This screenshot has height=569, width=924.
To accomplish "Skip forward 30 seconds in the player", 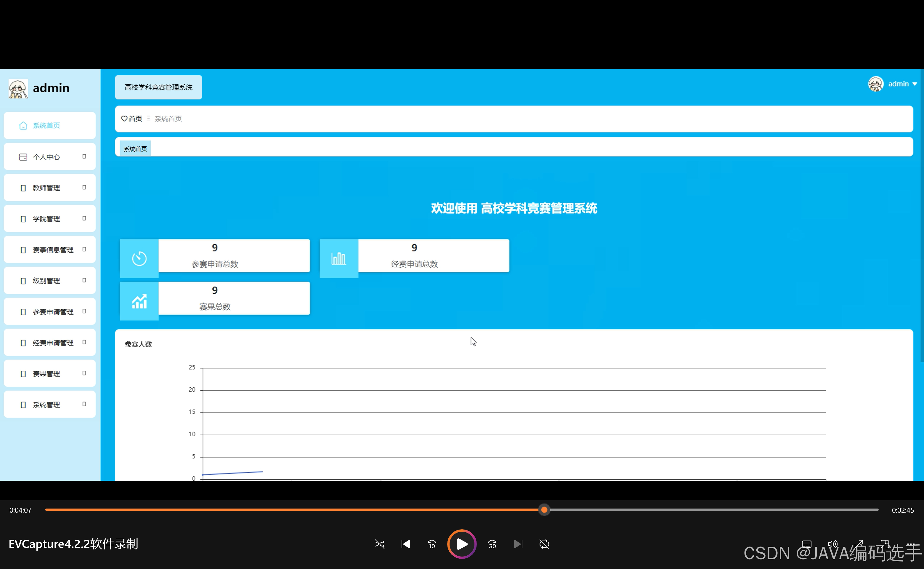I will (492, 544).
